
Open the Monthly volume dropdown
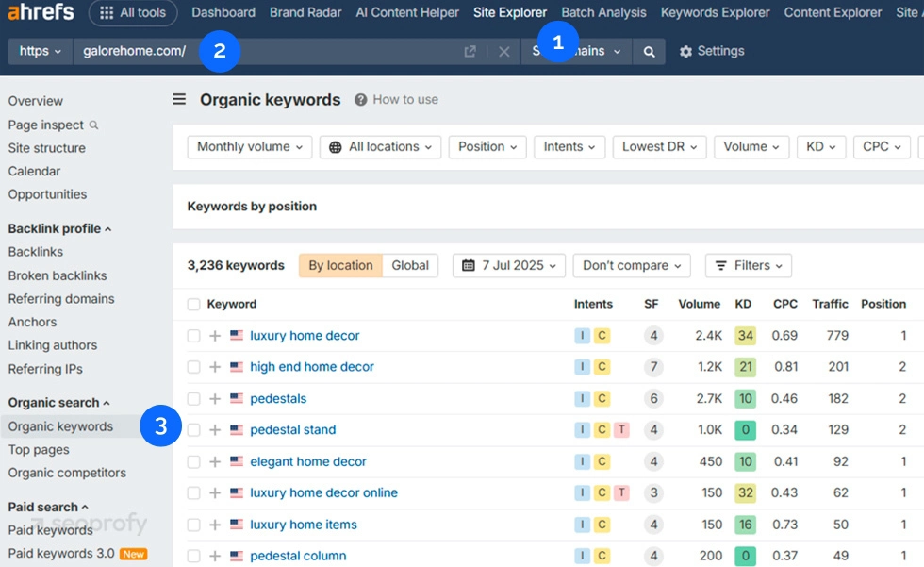[249, 146]
